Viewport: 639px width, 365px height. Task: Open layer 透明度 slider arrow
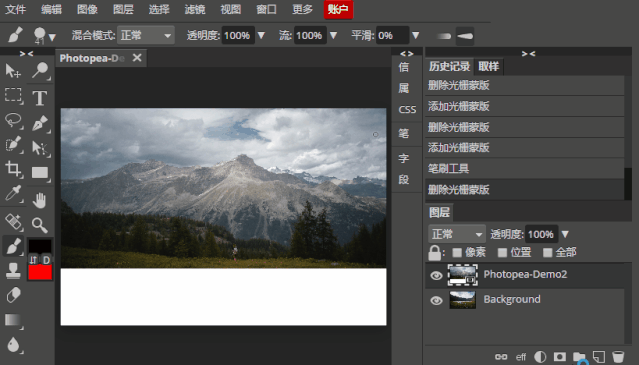click(x=565, y=234)
